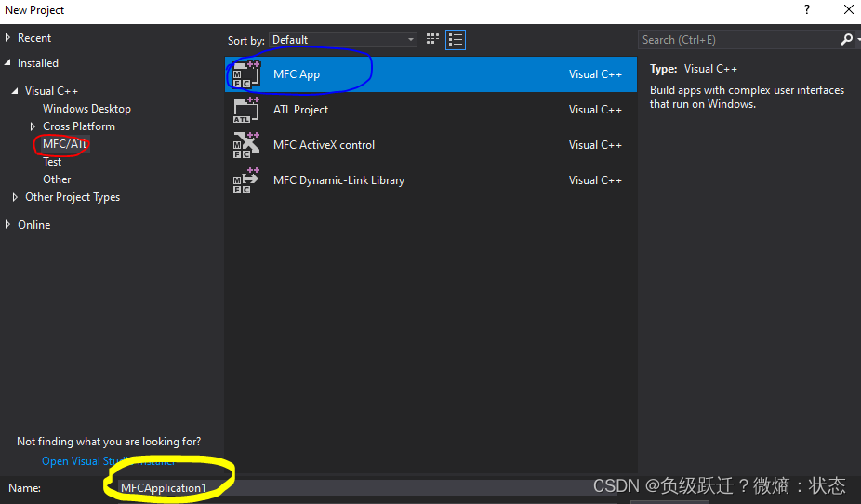The height and width of the screenshot is (504, 861).
Task: Click MFC App template name text
Action: 297,74
